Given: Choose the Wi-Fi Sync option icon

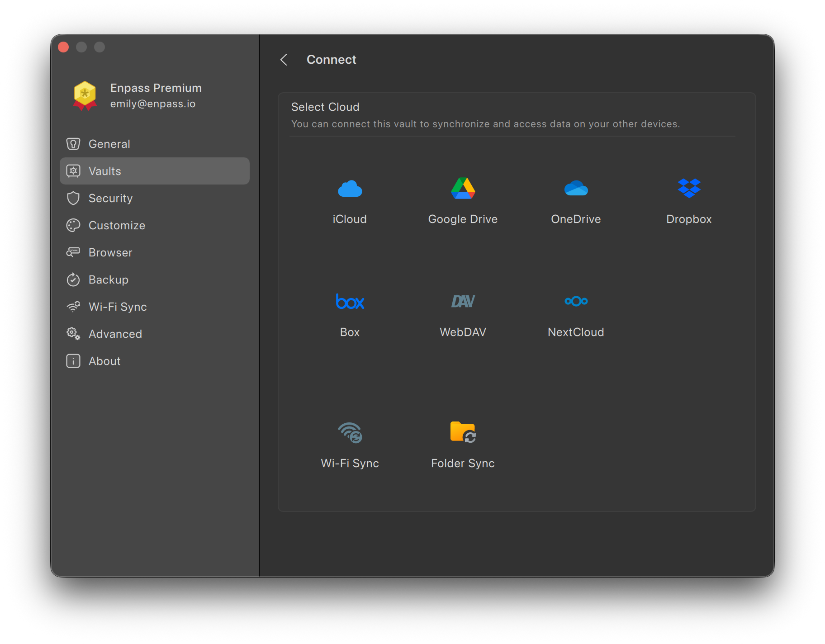Looking at the screenshot, I should click(x=350, y=432).
